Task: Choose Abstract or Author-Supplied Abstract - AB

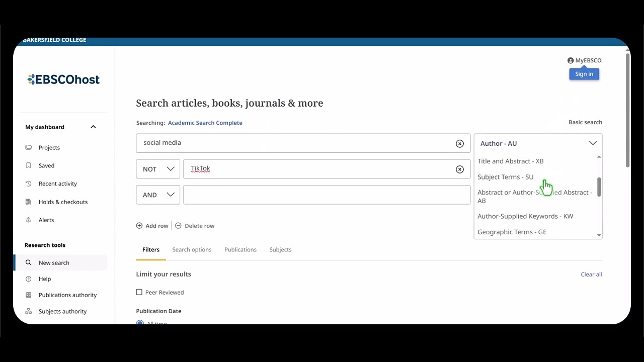Action: pos(535,197)
